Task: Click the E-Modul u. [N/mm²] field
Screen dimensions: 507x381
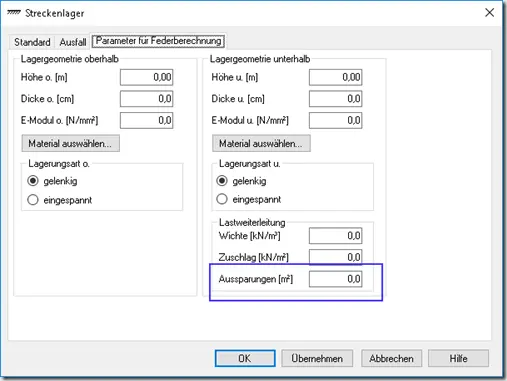Action: [336, 120]
